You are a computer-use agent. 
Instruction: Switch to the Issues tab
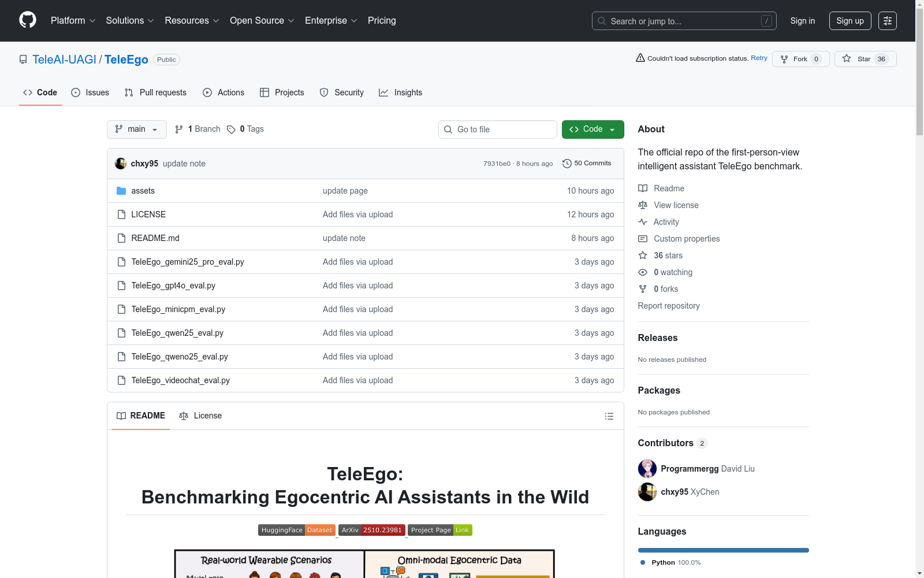click(90, 92)
